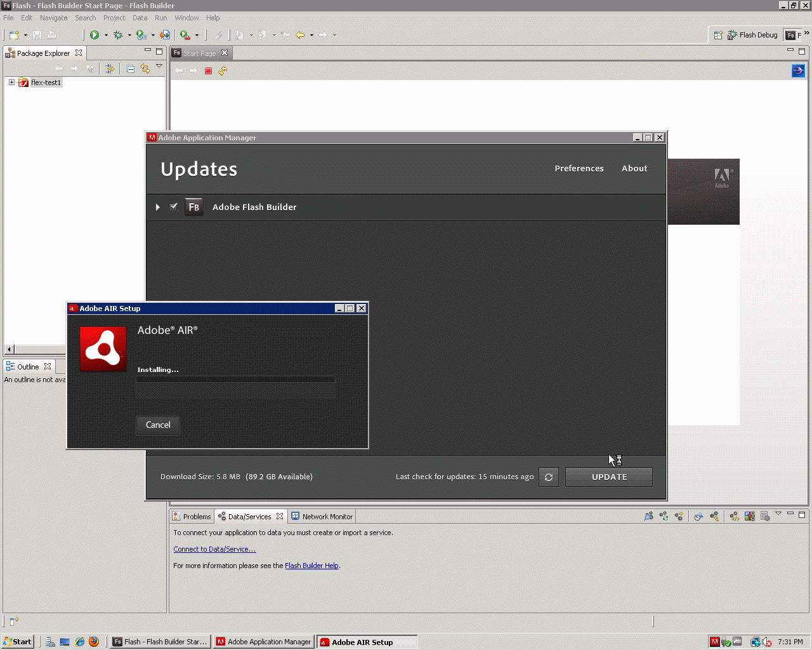Click the Adobe AIR logo icon

(103, 348)
